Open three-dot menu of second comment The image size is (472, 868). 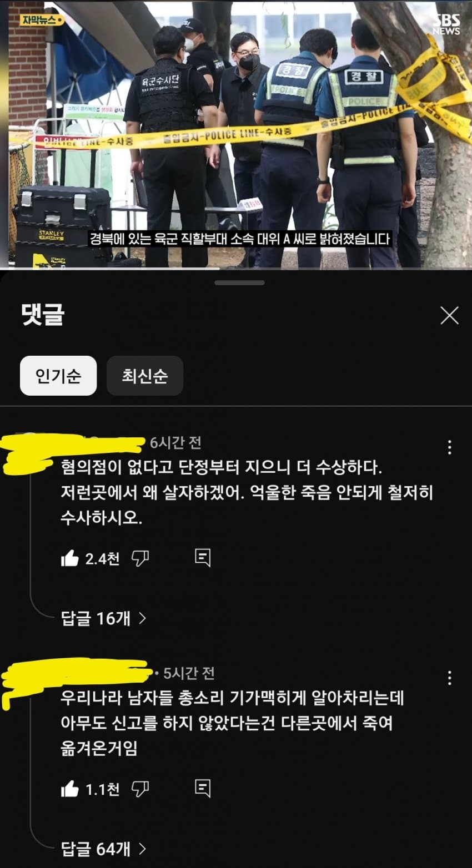point(449,677)
